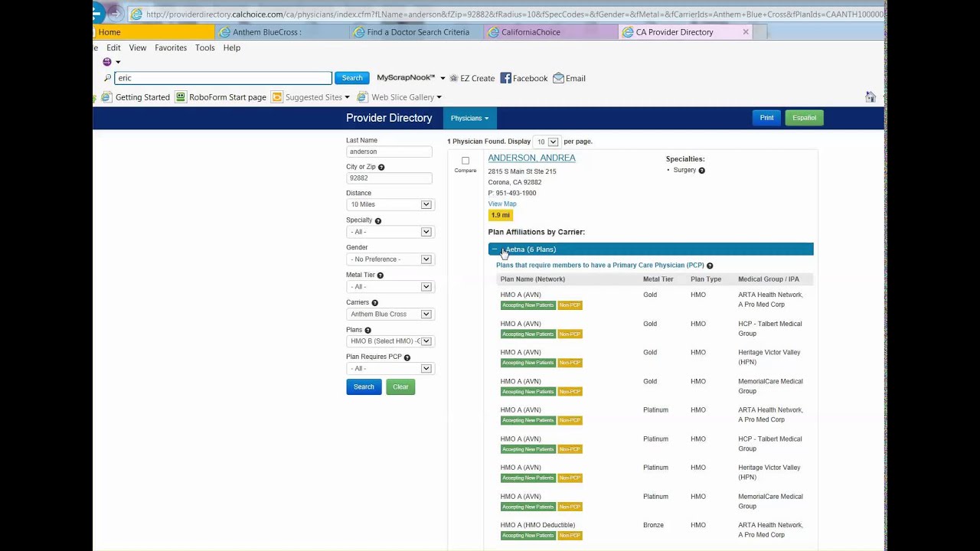Click the blue Search button in the filter form

[364, 387]
